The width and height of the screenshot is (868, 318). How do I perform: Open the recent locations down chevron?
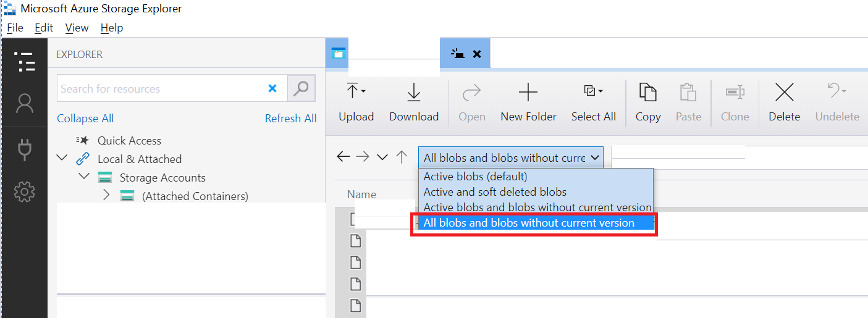(382, 157)
